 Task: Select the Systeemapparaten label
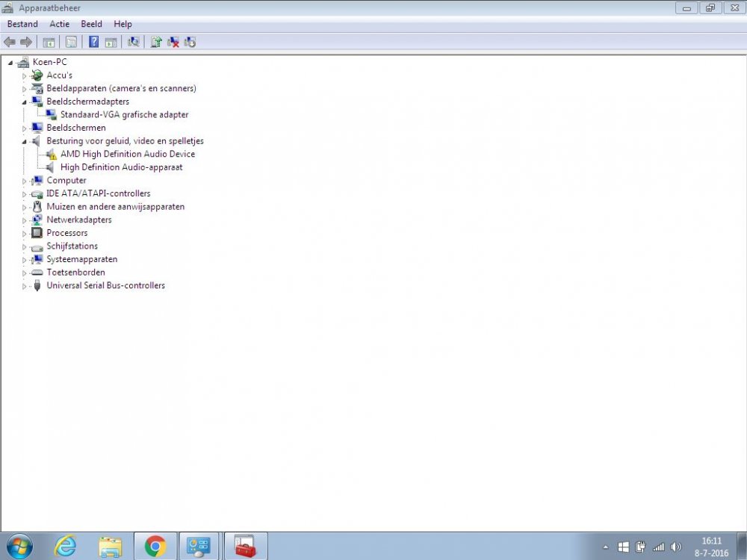82,259
